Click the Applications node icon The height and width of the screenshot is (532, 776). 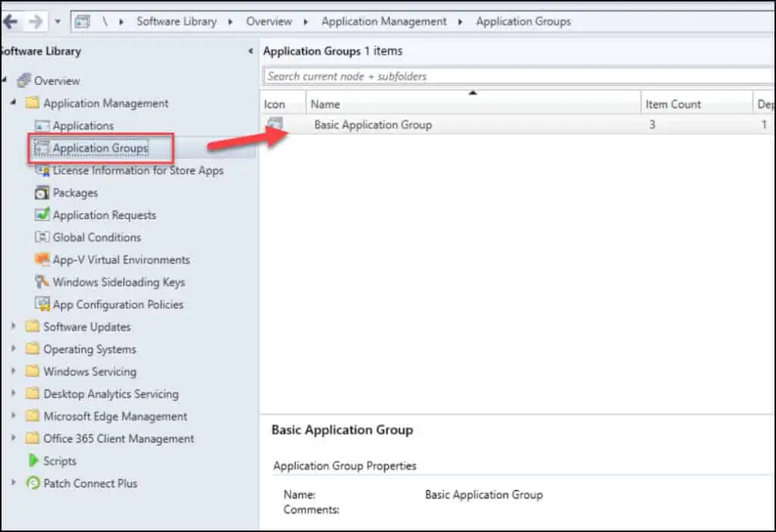42,126
